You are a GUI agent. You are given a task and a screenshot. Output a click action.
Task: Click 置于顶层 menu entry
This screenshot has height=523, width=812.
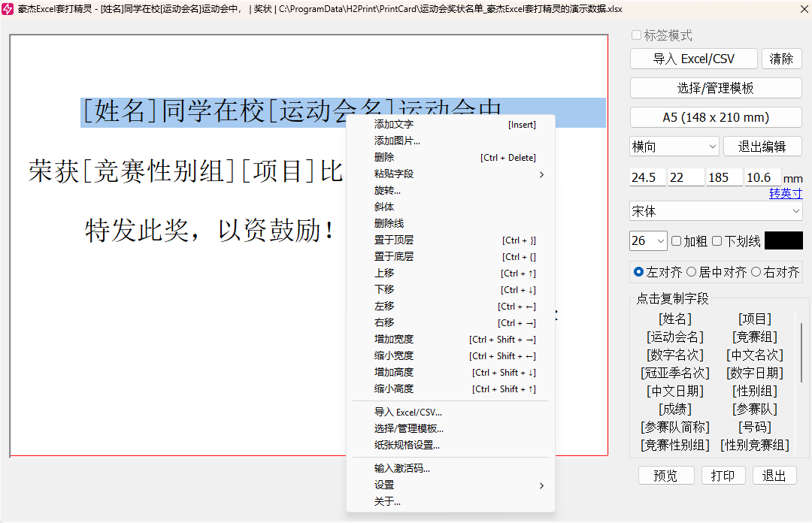click(x=450, y=240)
